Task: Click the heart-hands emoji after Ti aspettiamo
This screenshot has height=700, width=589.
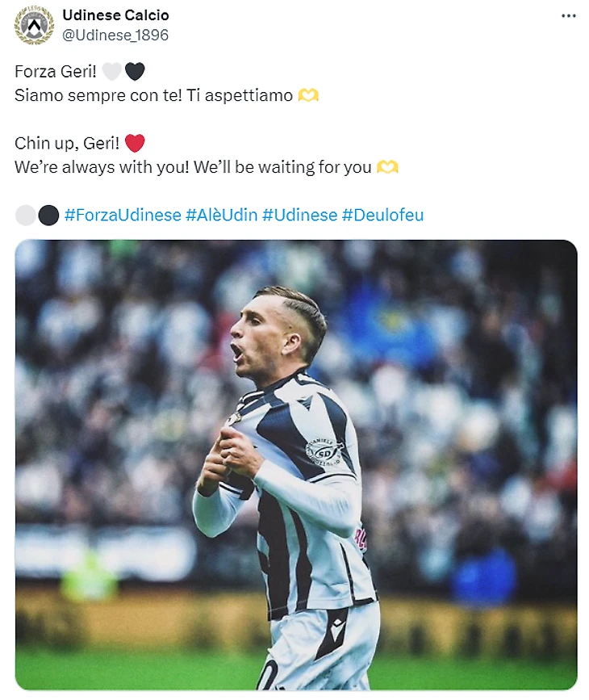Action: [x=309, y=95]
